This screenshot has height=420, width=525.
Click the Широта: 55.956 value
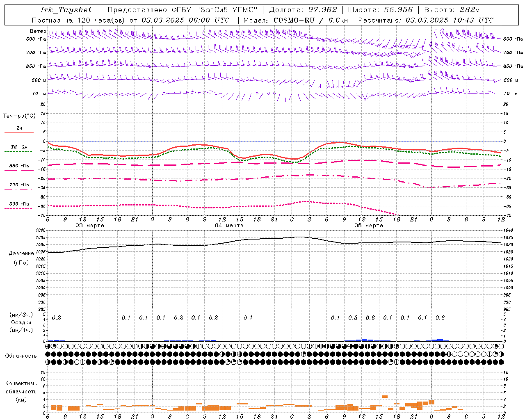tap(381, 10)
